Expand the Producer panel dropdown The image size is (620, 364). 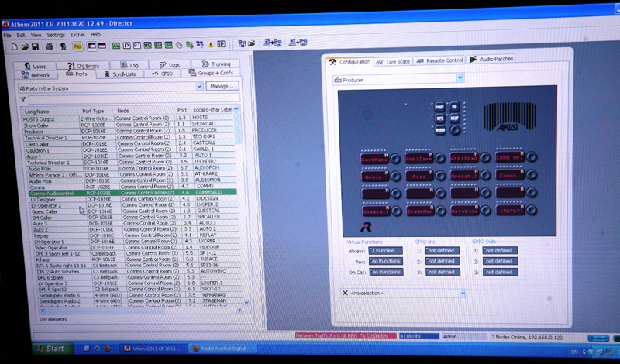pyautogui.click(x=460, y=77)
